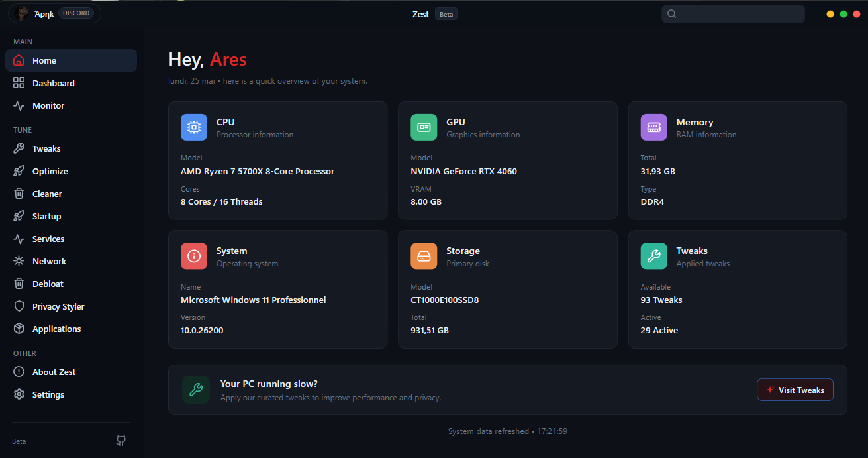Click the '931,51 GB' storage total
The height and width of the screenshot is (458, 868).
click(x=430, y=330)
